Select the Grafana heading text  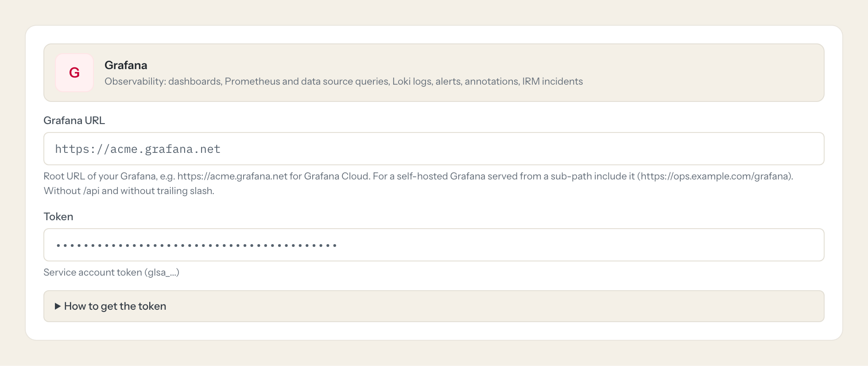(126, 65)
